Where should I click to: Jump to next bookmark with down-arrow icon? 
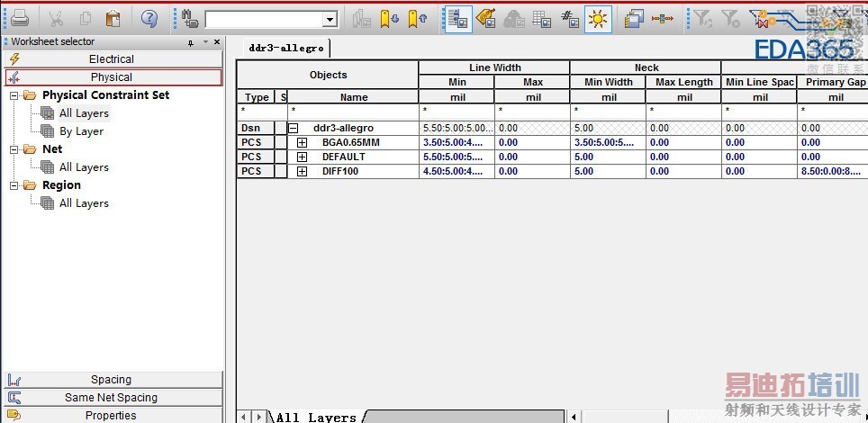tap(389, 19)
